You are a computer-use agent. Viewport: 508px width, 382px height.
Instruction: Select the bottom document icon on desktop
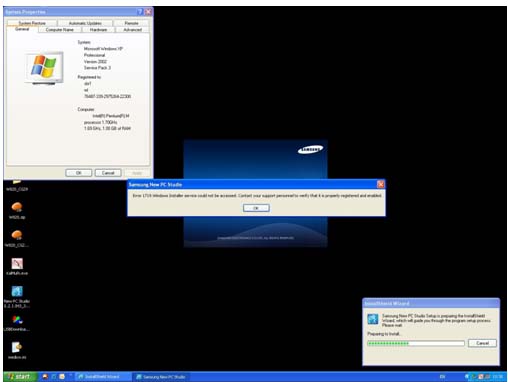click(17, 347)
